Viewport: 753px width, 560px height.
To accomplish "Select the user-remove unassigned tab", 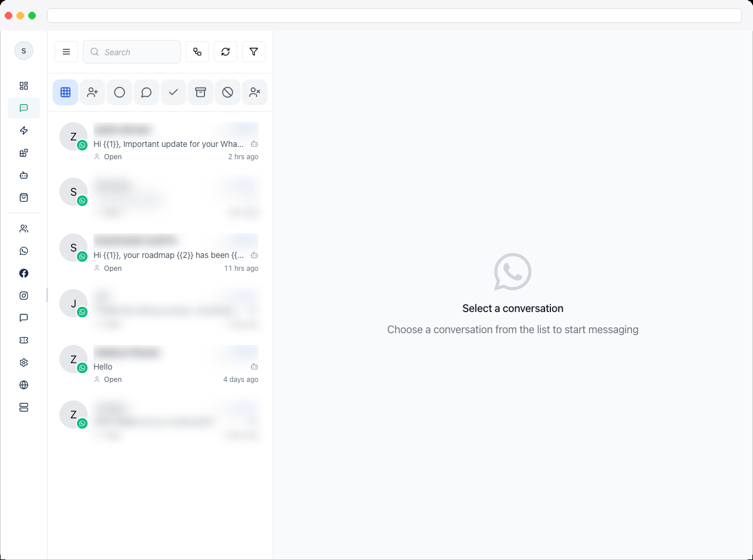I will (x=254, y=92).
